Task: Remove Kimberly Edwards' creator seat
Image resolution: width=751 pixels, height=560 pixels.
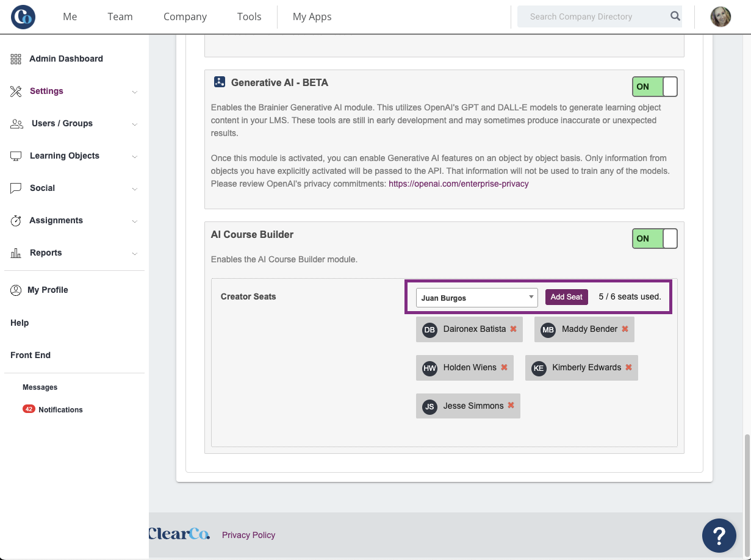Action: (x=628, y=367)
